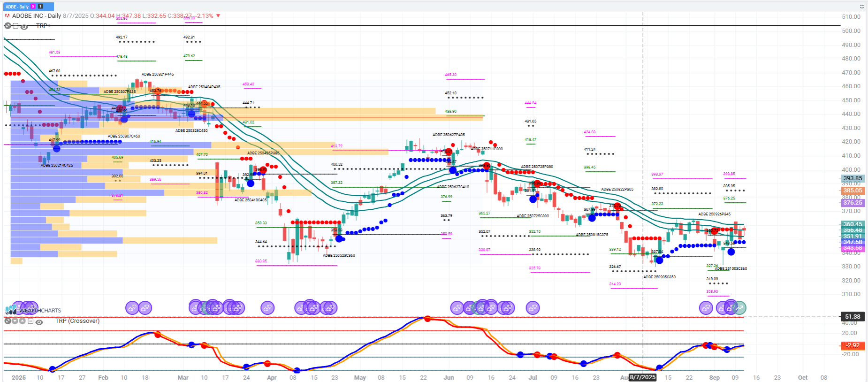Click ADBE 250725P380 option label

(537, 167)
